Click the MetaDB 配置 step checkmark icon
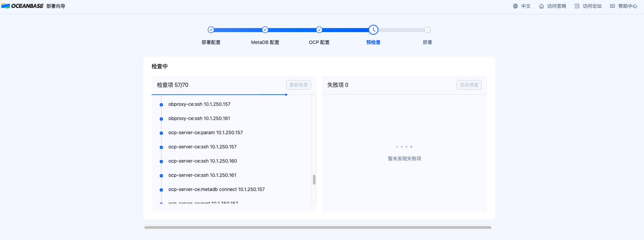Screen dimensions: 644x240 265,30
